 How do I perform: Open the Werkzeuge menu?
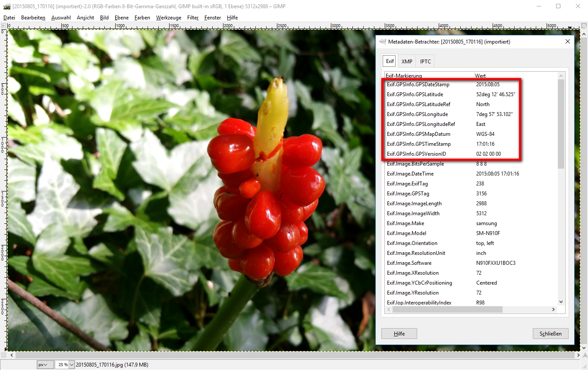coord(169,18)
